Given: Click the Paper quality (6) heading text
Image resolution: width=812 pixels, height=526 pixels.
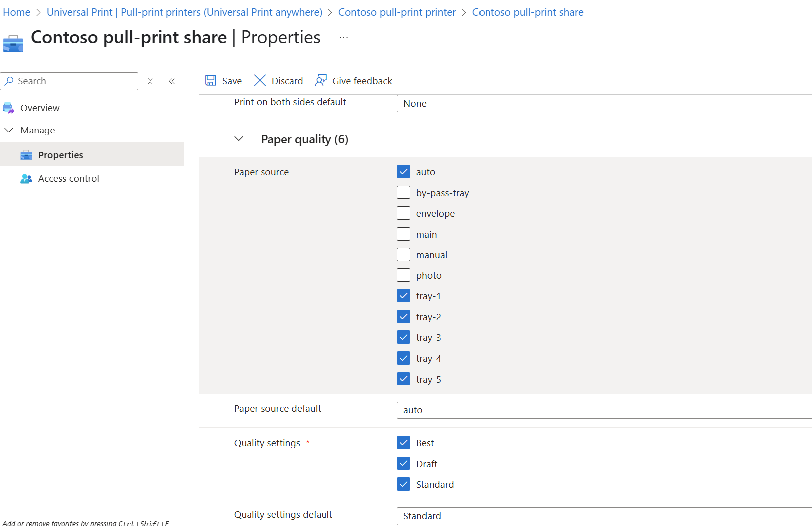Looking at the screenshot, I should [x=305, y=139].
